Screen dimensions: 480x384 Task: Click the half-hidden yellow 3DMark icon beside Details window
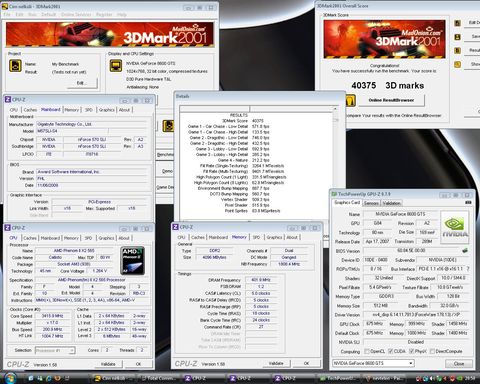(168, 126)
